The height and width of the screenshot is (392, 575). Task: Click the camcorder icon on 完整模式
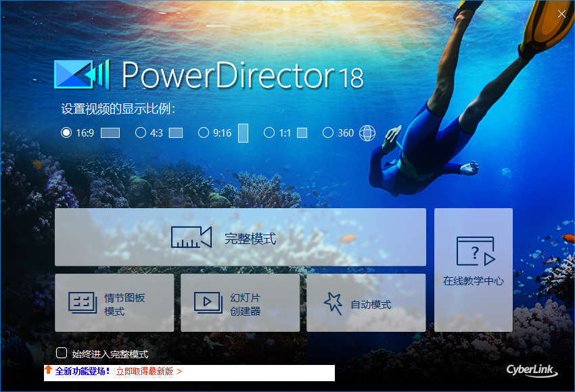[x=191, y=237]
